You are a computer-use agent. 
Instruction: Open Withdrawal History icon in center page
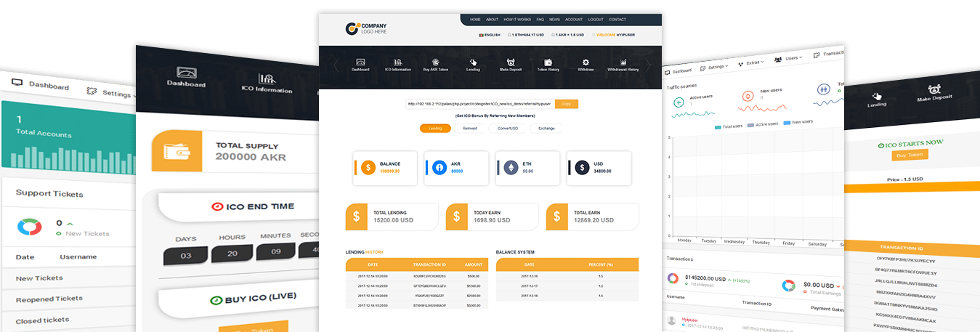[623, 62]
